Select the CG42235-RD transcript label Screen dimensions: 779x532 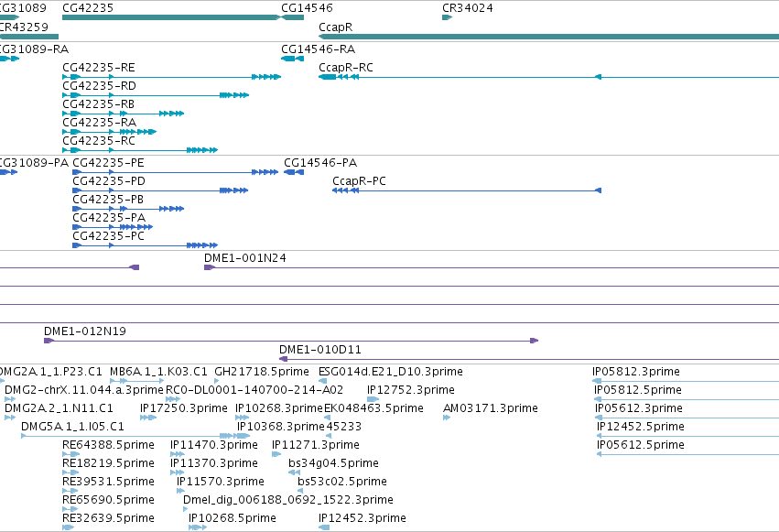tap(99, 86)
